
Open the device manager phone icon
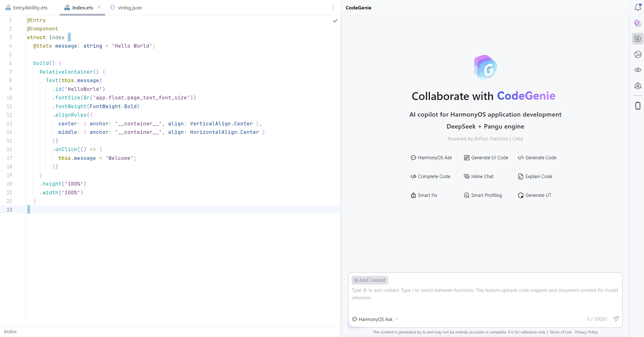[x=637, y=106]
